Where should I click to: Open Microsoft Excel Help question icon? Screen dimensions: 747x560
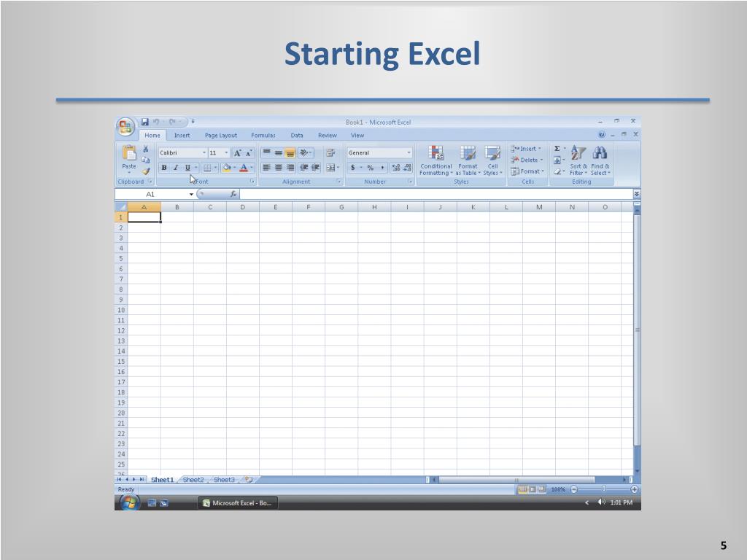[602, 135]
